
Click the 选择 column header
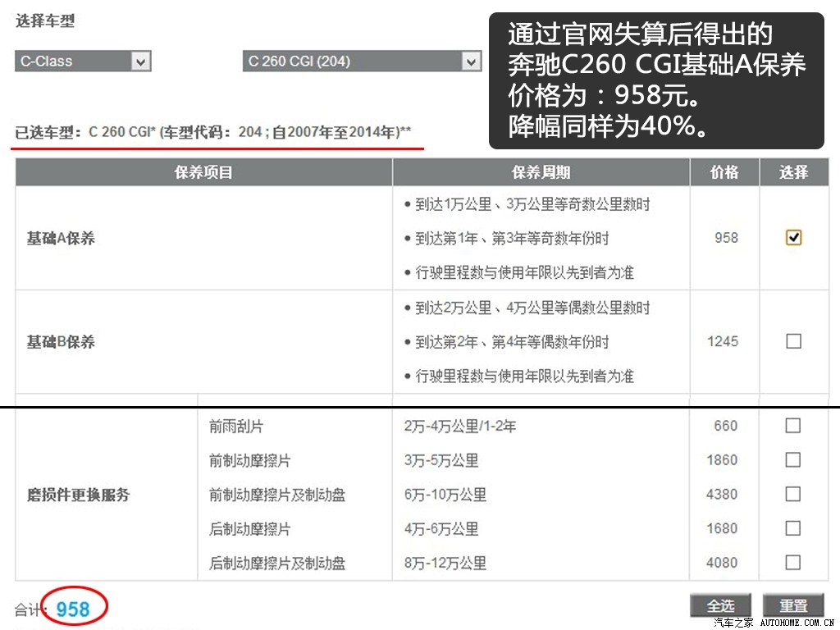pyautogui.click(x=794, y=172)
